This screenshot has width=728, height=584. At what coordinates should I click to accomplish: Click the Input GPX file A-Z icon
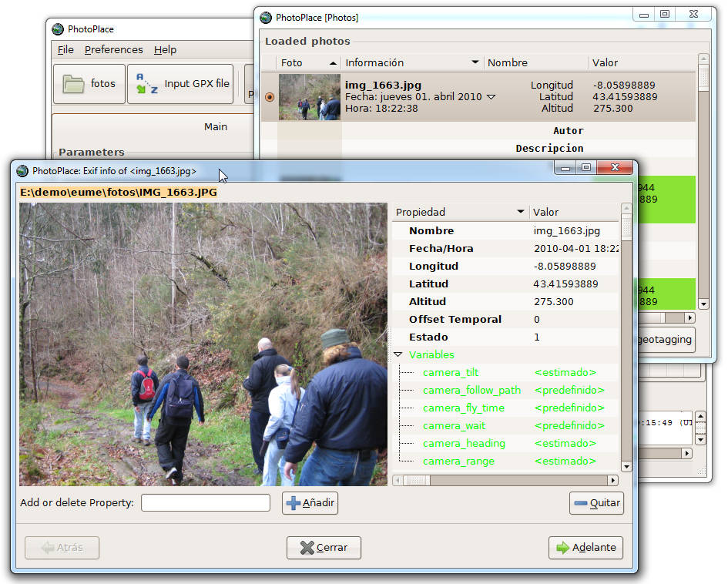click(x=146, y=83)
